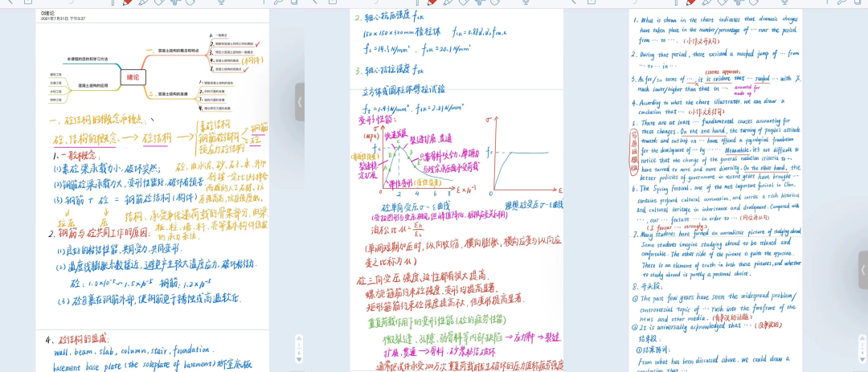Screen dimensions: 868x372
Task: Go to previous page using the middle note's up arrow
Action: (299, 337)
